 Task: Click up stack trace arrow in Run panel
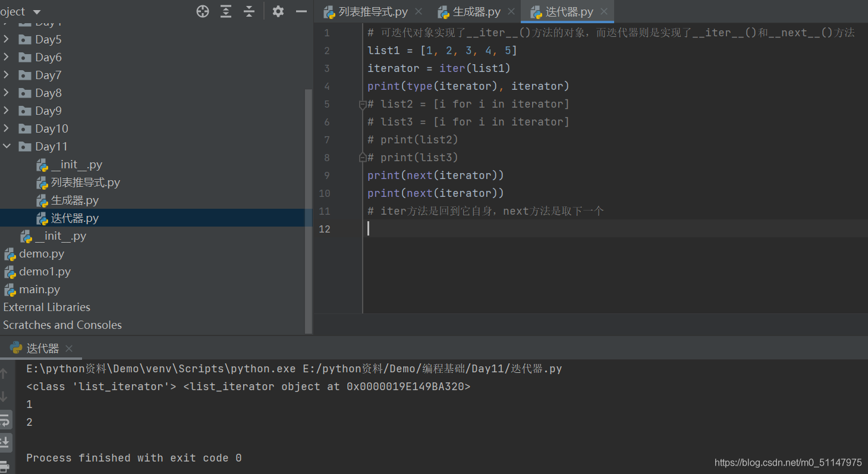pos(4,373)
